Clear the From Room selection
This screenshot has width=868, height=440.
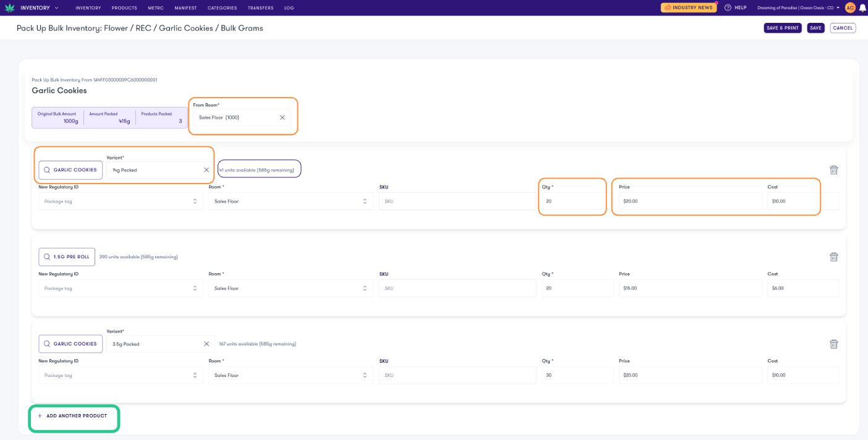coord(282,117)
